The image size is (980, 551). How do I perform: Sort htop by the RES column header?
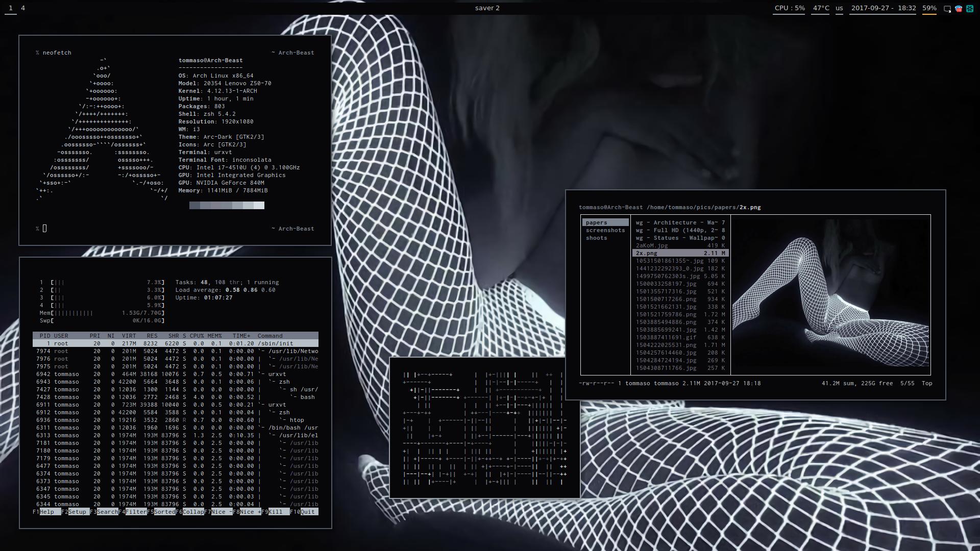[x=152, y=336]
